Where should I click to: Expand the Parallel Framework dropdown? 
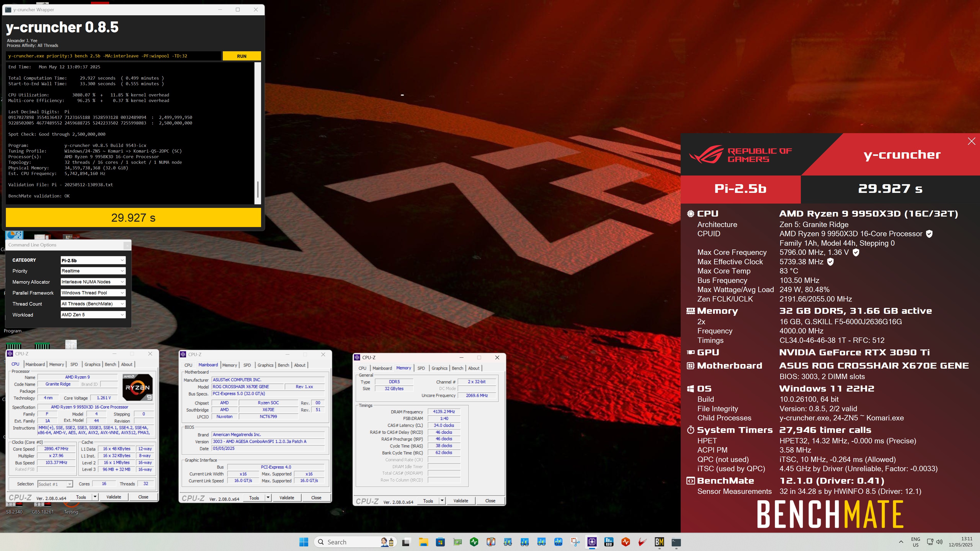pos(93,293)
